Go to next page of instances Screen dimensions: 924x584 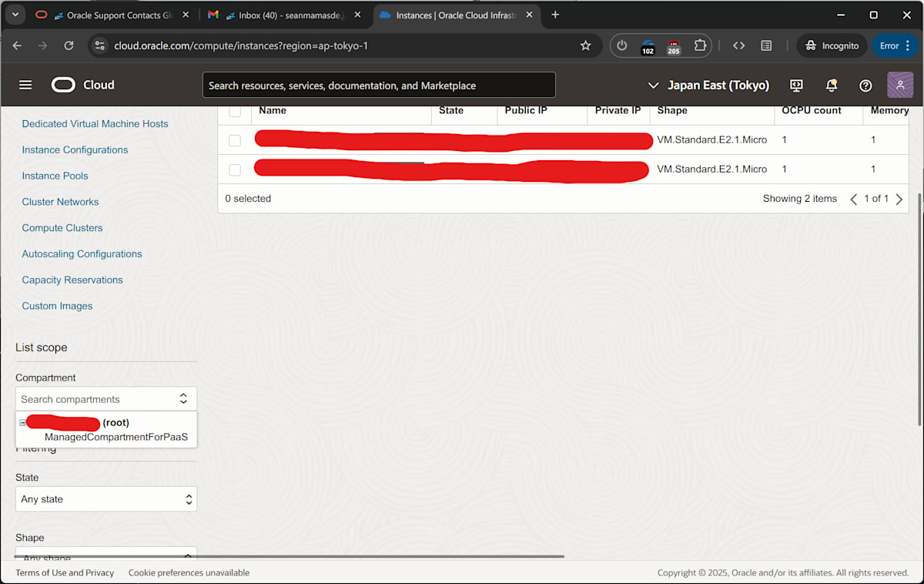[x=899, y=199]
